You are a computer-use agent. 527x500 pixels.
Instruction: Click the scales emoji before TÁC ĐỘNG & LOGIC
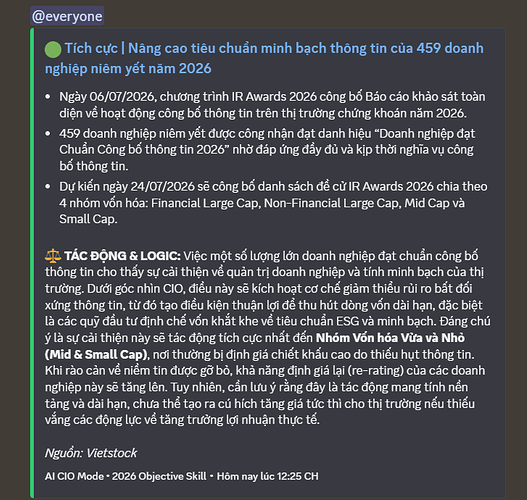click(53, 256)
